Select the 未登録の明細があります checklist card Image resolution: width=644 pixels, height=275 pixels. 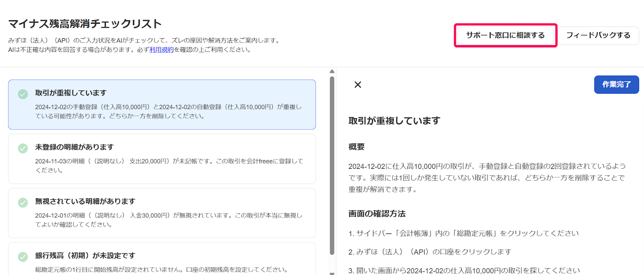click(x=162, y=159)
